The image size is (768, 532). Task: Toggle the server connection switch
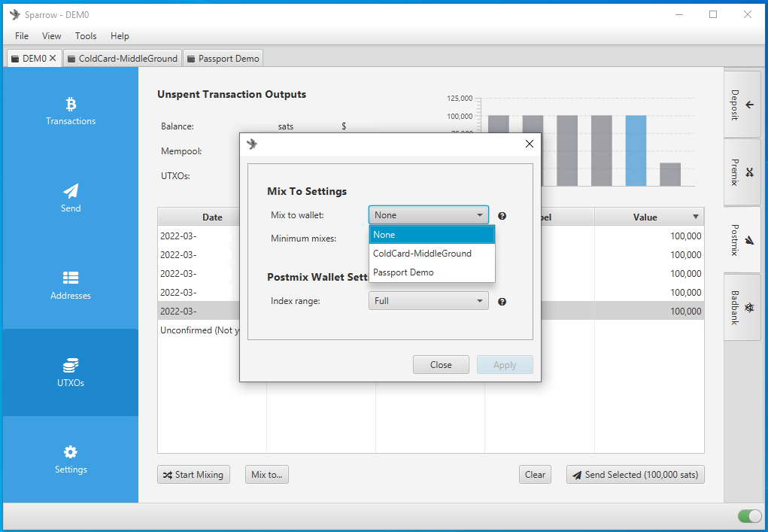click(749, 516)
